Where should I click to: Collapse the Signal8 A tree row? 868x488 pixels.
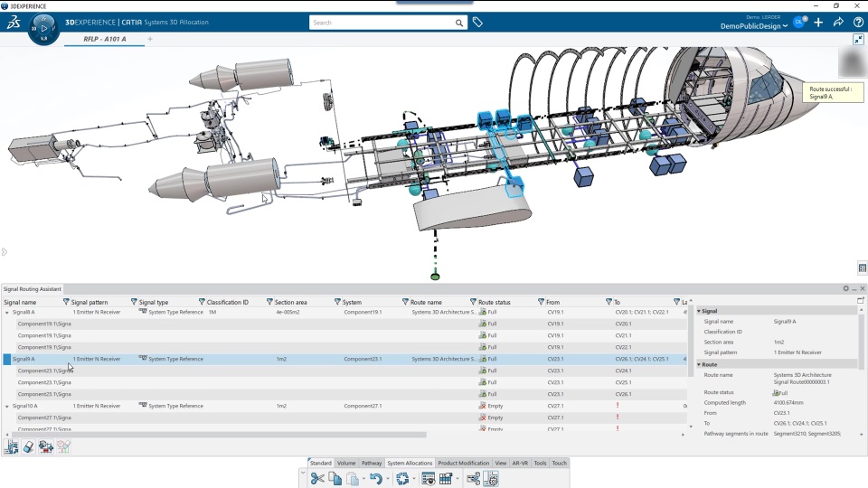[7, 313]
